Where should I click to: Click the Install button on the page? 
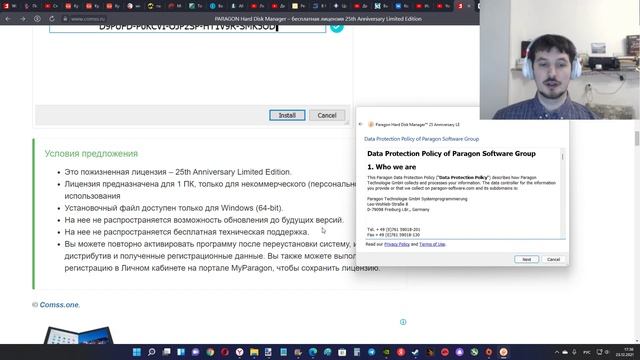(x=287, y=116)
